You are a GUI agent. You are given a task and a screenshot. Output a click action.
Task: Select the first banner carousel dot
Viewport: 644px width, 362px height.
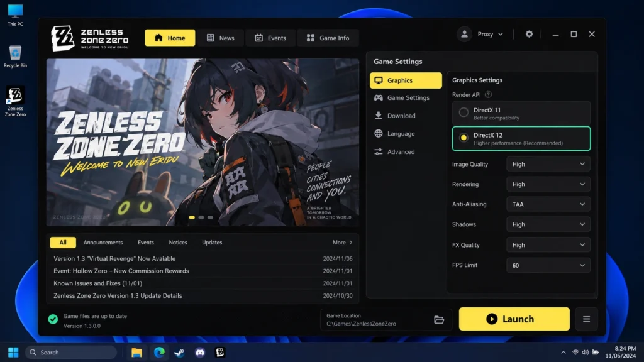pyautogui.click(x=192, y=217)
